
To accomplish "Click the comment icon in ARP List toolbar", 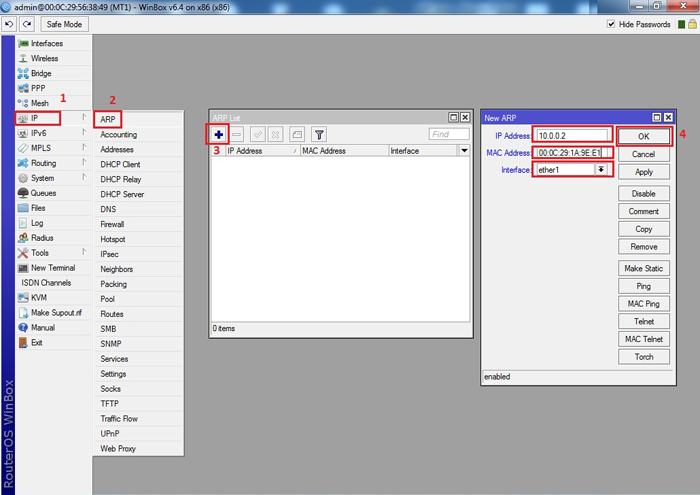I will click(x=297, y=134).
